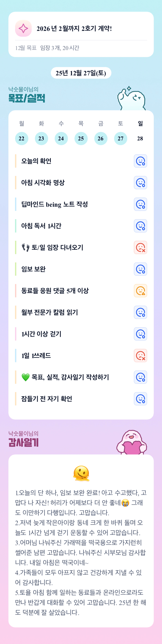Click the melting face emoji in 감사일기
This screenshot has height=644, width=162.
(x=81, y=473)
